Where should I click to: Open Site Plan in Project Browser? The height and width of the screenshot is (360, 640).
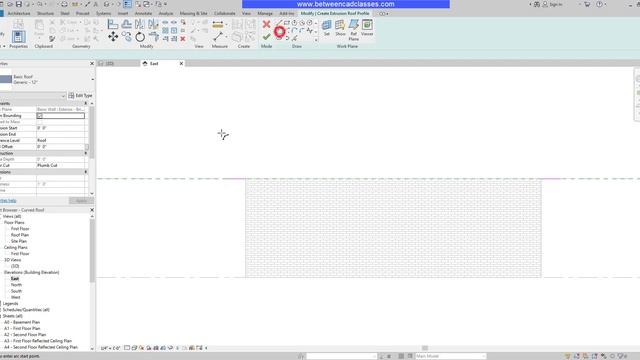pos(19,241)
